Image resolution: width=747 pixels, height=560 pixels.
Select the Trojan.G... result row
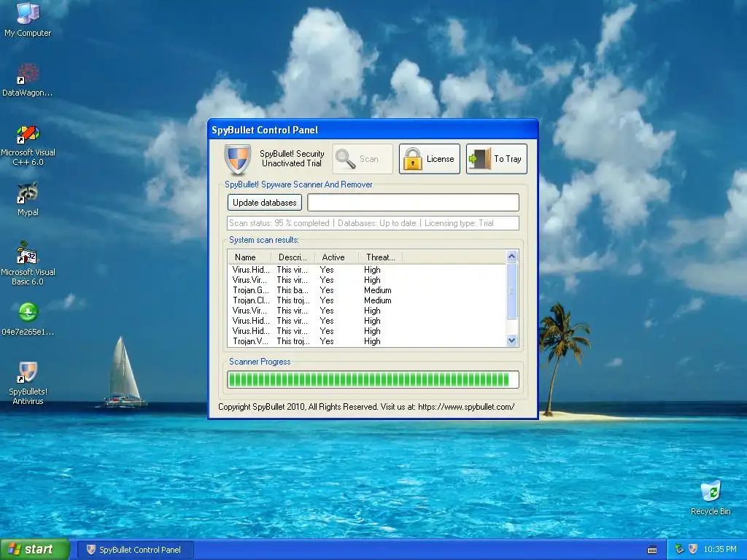tap(367, 290)
